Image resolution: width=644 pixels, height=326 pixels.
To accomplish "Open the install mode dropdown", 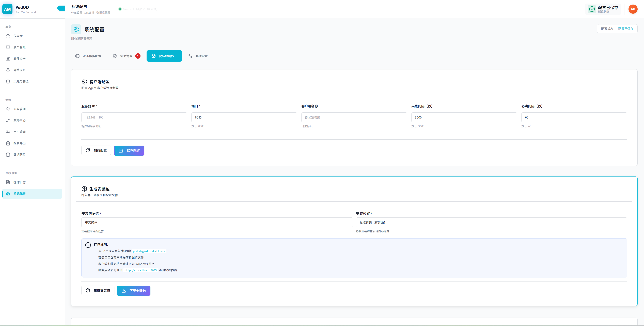I will (491, 223).
